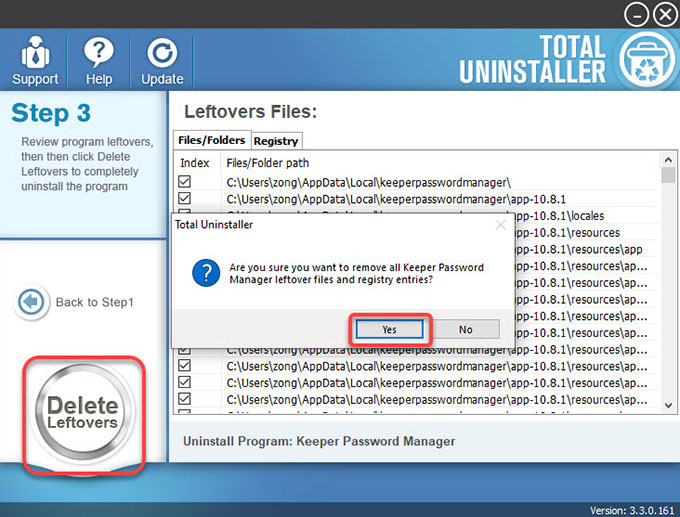Viewport: 680px width, 517px height.
Task: Toggle the last fully visible row checkbox
Action: coord(184,399)
